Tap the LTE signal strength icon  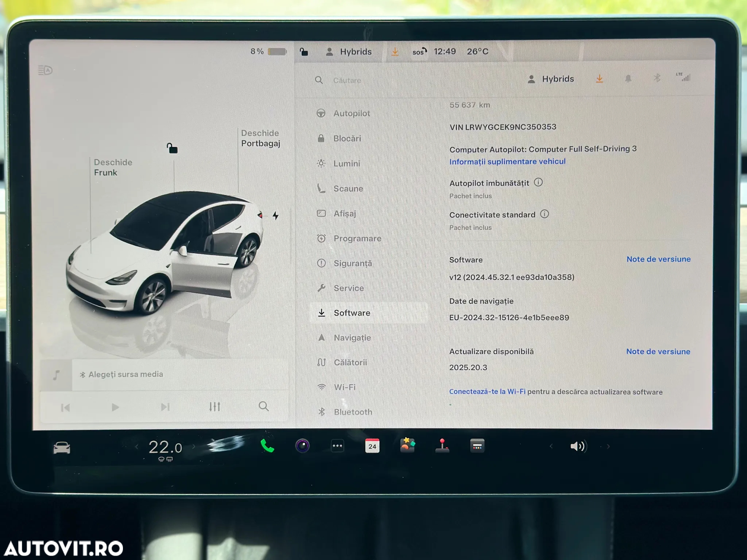(x=684, y=77)
